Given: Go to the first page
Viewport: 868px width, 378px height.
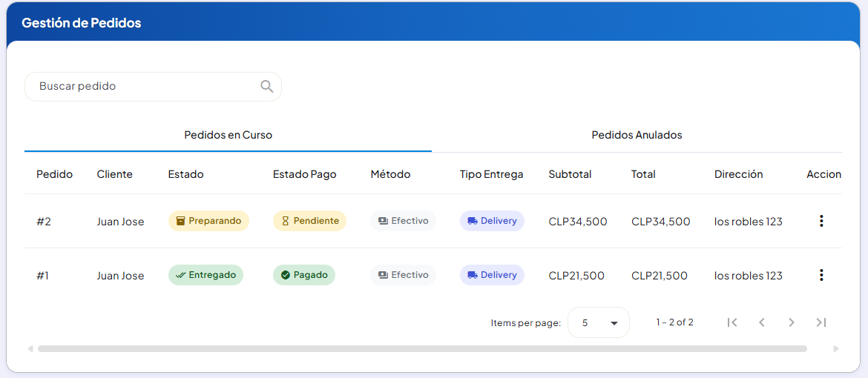Looking at the screenshot, I should [x=732, y=322].
